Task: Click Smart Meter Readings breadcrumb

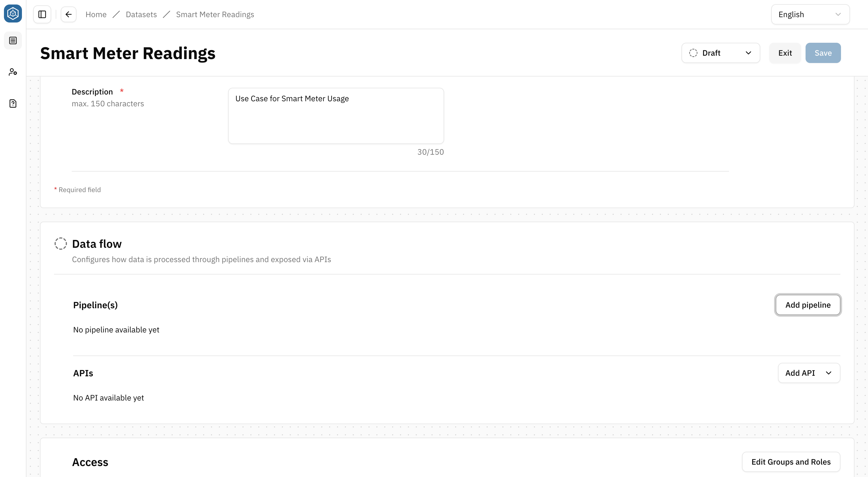Action: click(215, 15)
